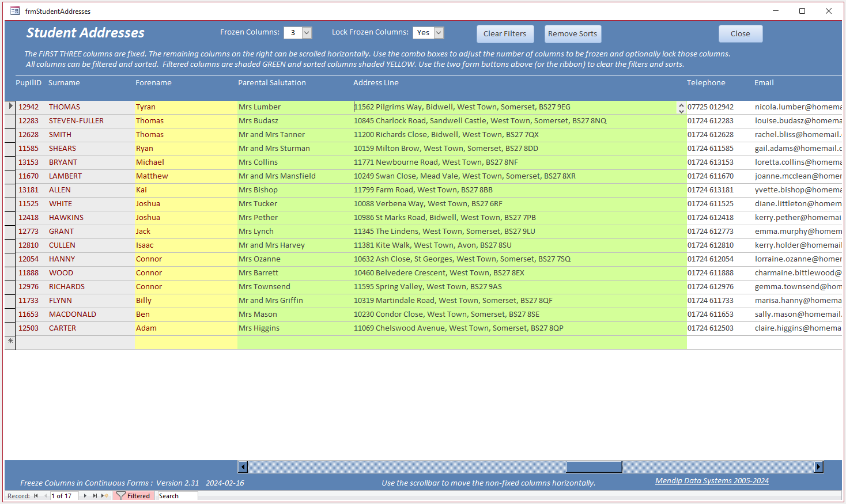
Task: Click the Email column header
Action: pos(764,83)
